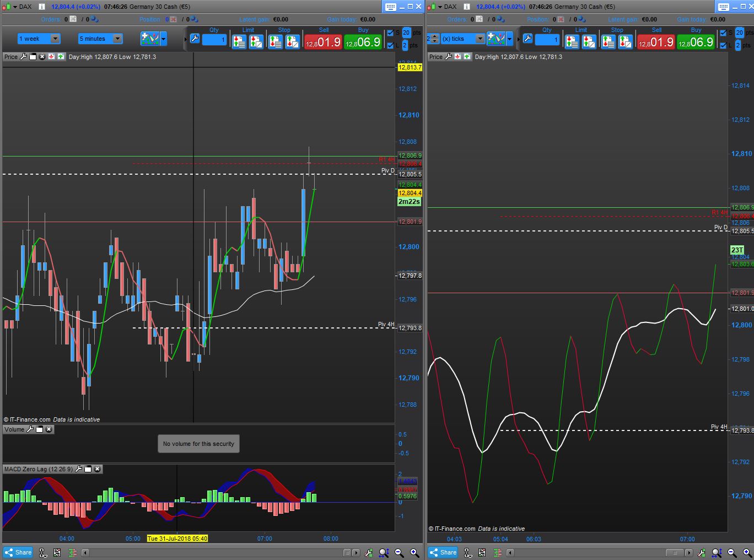Viewport: 754px width, 560px height.
Task: Toggle the Volume panel window icon
Action: 40,429
